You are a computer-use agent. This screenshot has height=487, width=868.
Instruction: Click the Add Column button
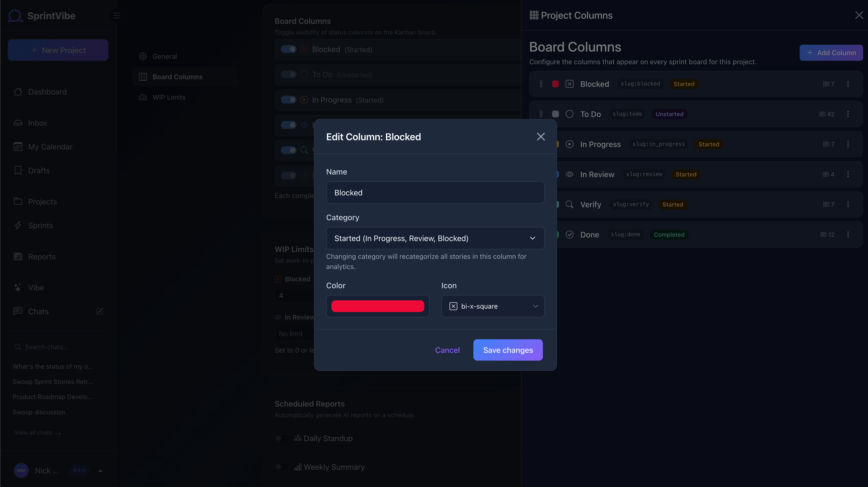[831, 52]
